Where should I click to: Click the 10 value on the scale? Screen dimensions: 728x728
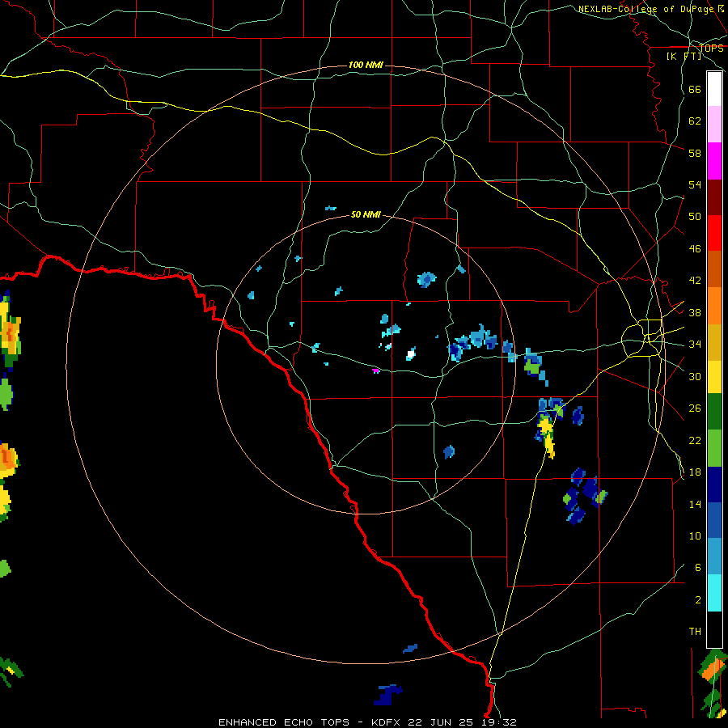695,535
